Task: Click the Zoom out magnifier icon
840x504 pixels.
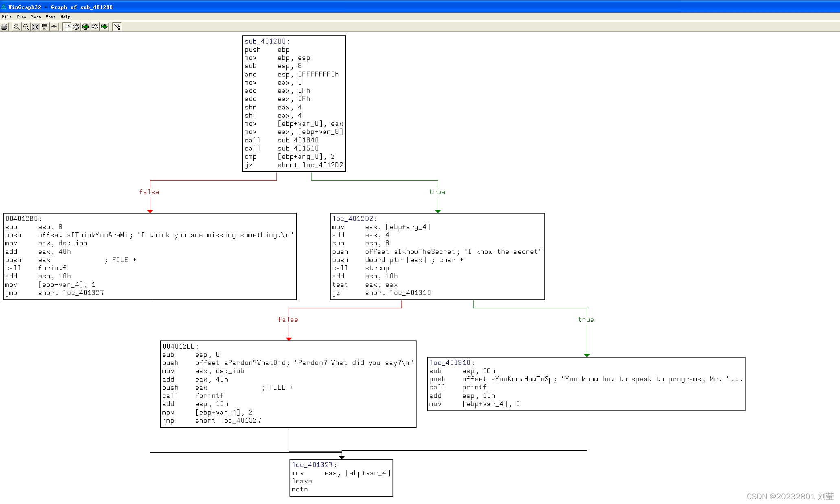Action: pyautogui.click(x=26, y=27)
